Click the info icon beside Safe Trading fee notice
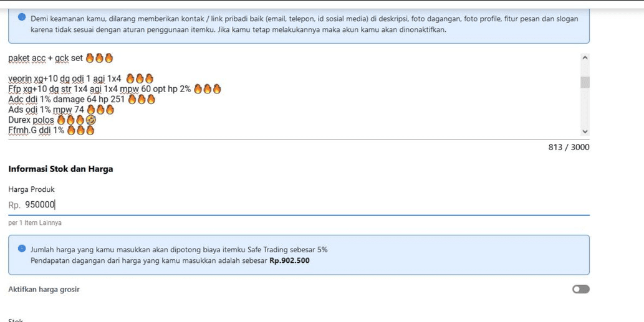The image size is (644, 322). 22,249
